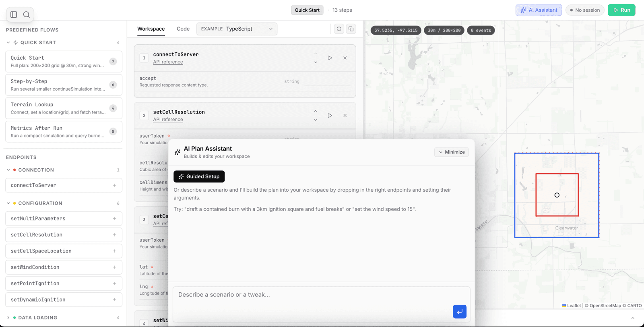Add connectToServer endpoint with plus icon
644x327 pixels.
click(115, 185)
